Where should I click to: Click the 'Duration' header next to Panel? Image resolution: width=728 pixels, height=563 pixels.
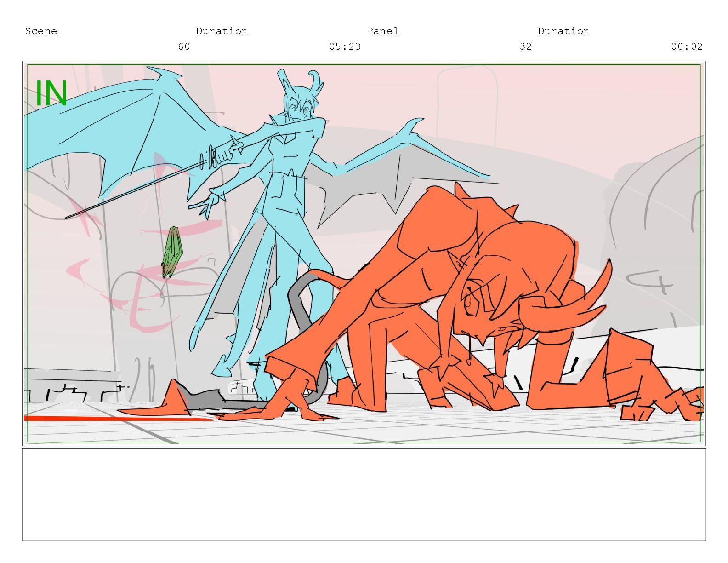(563, 31)
